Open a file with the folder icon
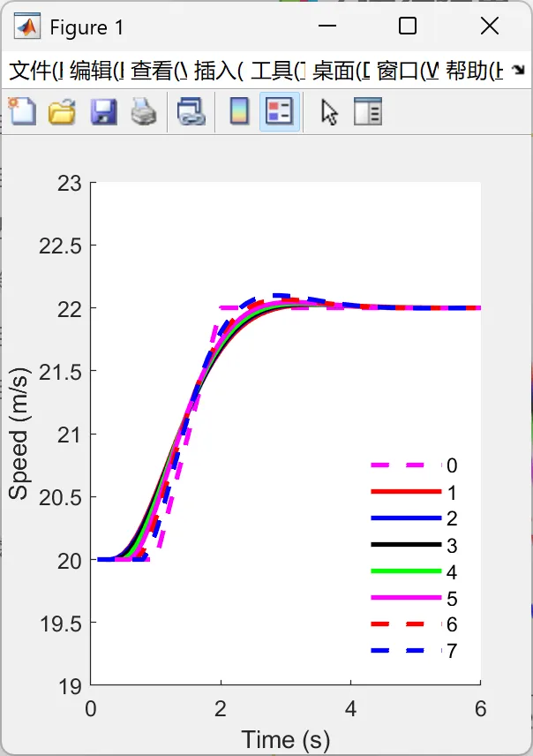 [62, 111]
